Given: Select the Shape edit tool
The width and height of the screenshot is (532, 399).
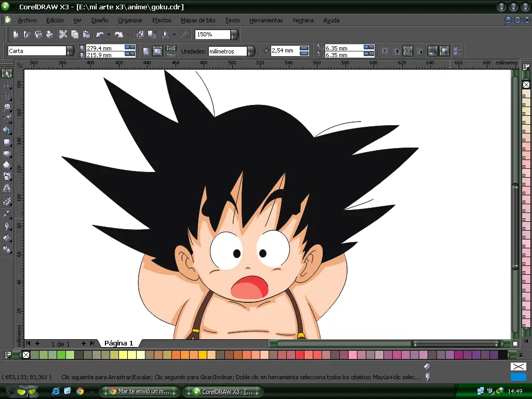Looking at the screenshot, I should tap(7, 85).
